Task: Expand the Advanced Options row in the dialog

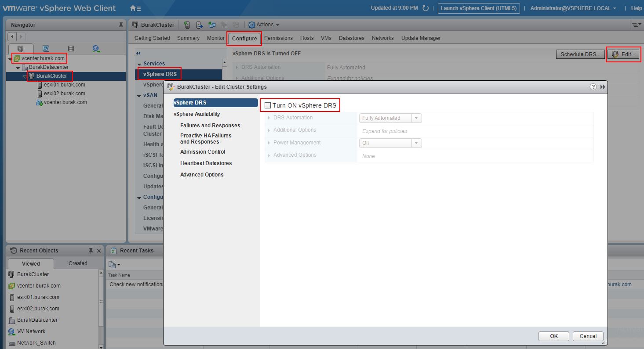Action: pyautogui.click(x=269, y=155)
